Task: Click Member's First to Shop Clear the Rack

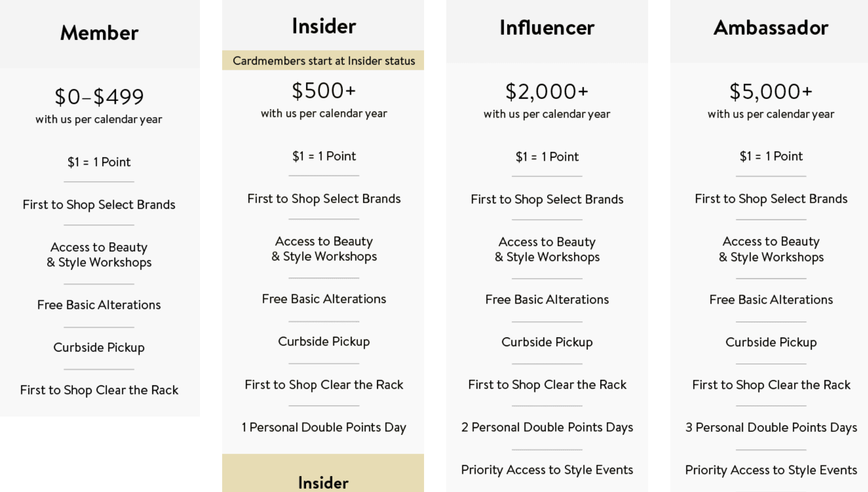Action: click(99, 390)
